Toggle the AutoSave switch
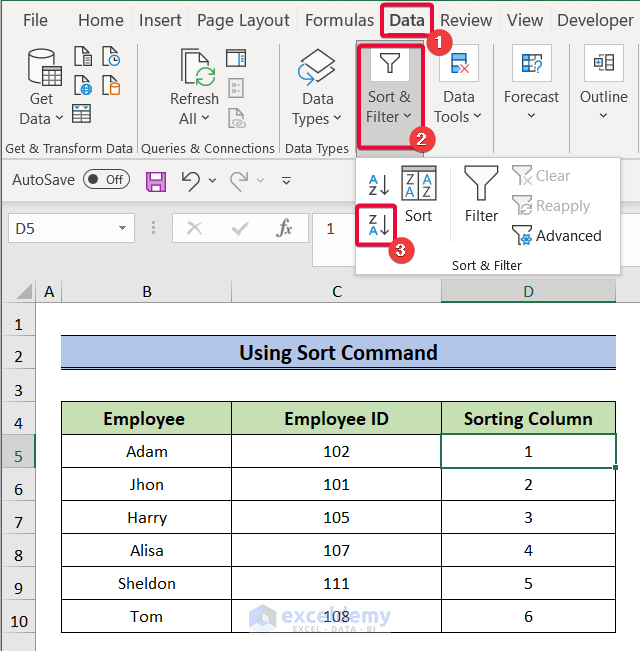The width and height of the screenshot is (640, 651). 106,180
